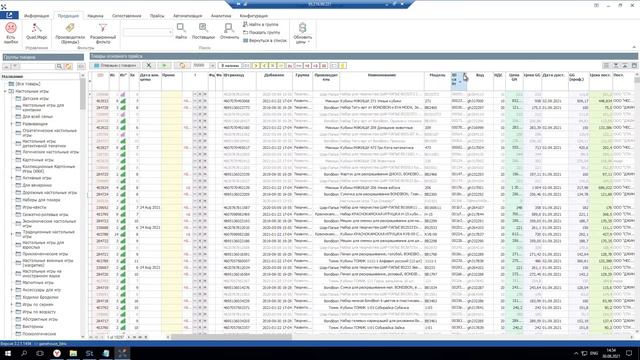
Task: Expand the 'Развивающие' tree node
Action: [12, 124]
